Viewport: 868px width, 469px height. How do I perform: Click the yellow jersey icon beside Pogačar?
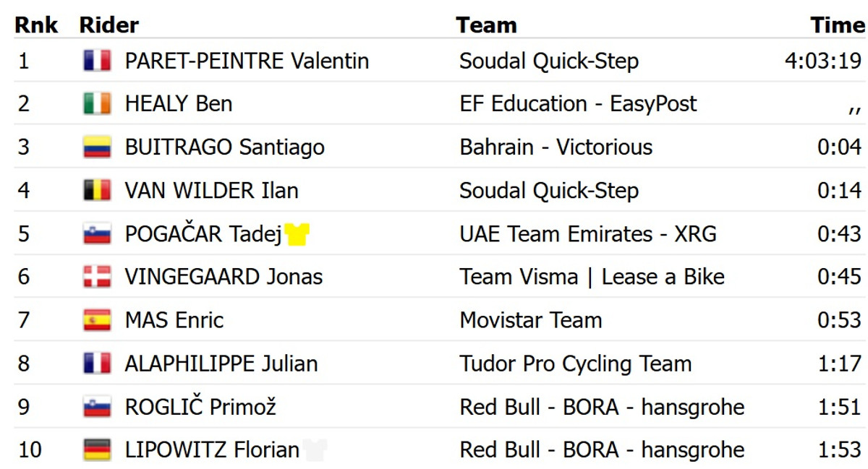pyautogui.click(x=297, y=234)
